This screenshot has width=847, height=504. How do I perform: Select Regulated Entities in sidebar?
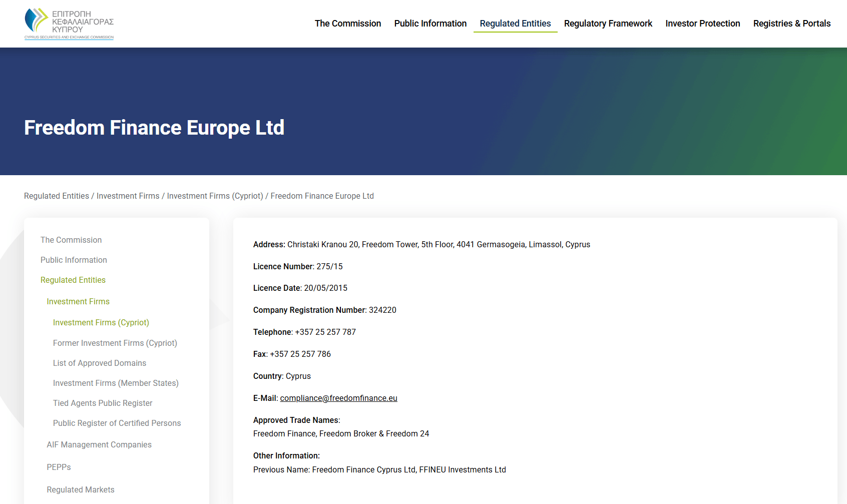coord(73,280)
